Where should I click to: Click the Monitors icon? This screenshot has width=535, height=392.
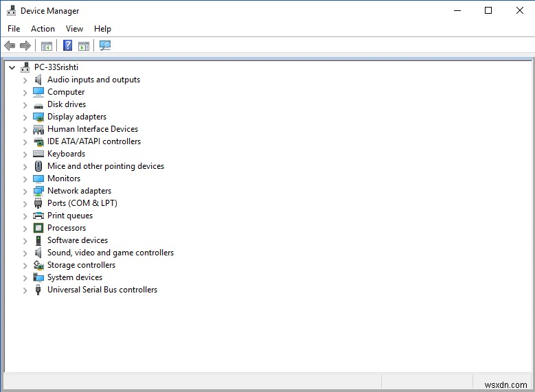[38, 178]
